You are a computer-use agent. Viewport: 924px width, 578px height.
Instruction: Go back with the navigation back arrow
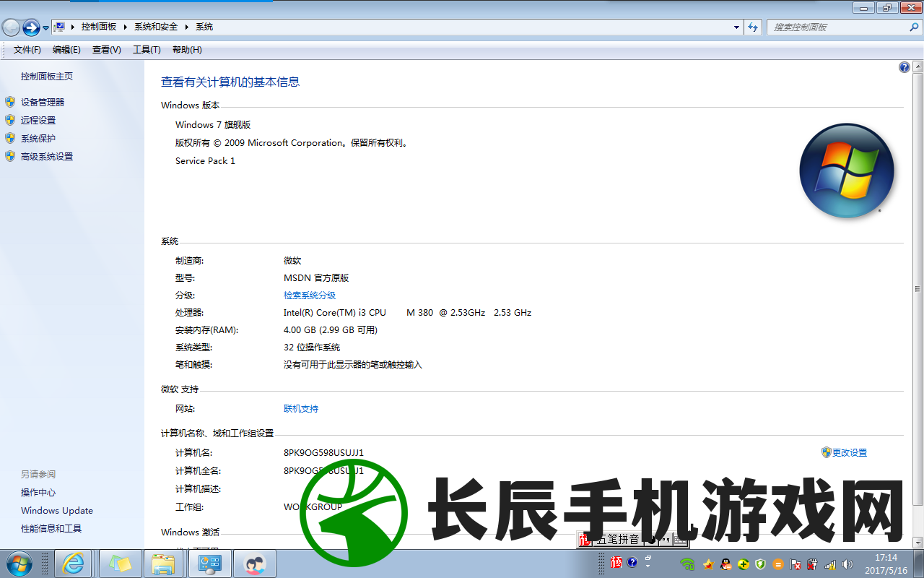point(11,27)
